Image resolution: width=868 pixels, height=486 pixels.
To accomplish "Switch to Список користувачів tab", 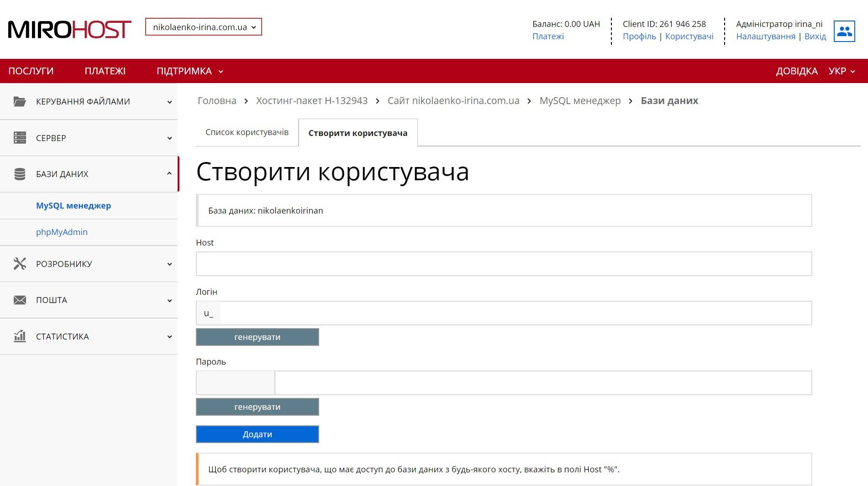I will (x=247, y=132).
